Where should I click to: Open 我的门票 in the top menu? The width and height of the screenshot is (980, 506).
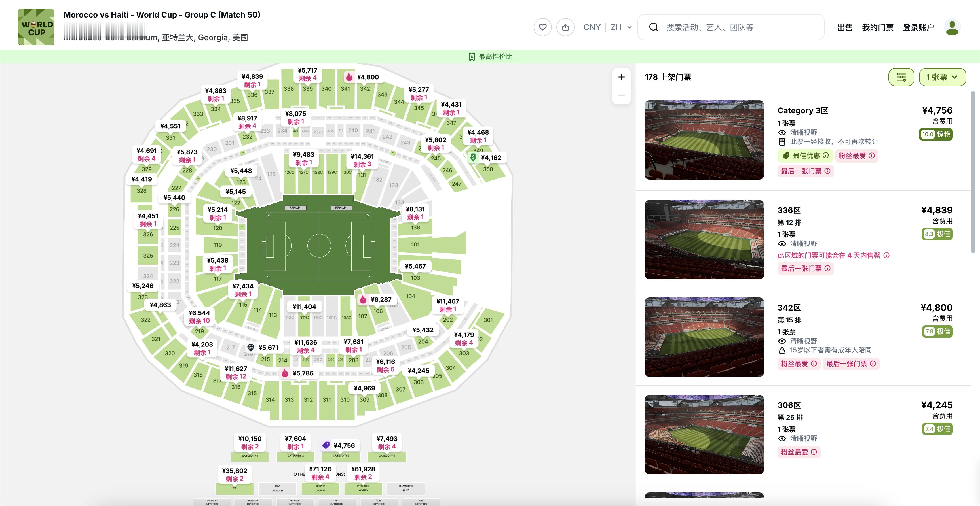click(x=878, y=27)
